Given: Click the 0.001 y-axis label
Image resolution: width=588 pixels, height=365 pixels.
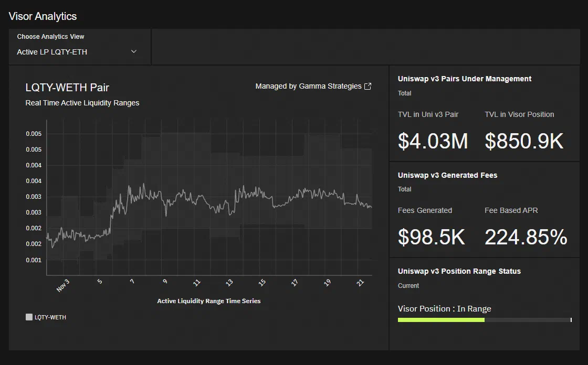Looking at the screenshot, I should 34,260.
